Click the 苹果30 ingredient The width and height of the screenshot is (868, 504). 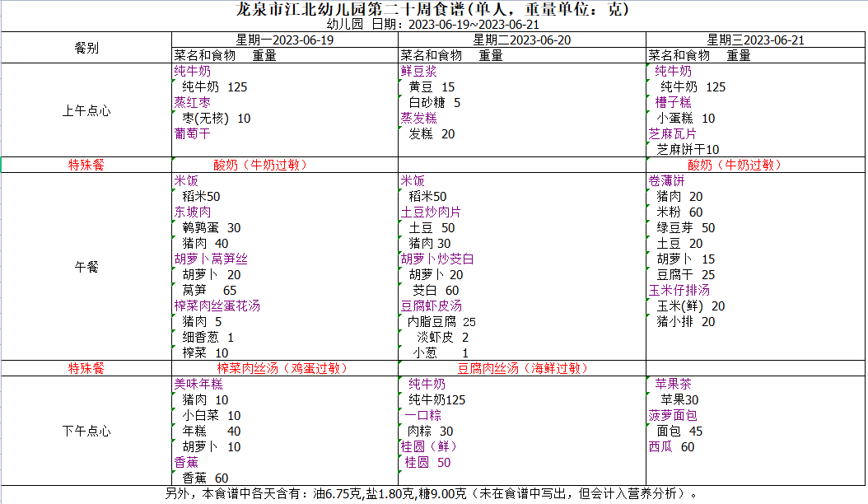coord(679,400)
